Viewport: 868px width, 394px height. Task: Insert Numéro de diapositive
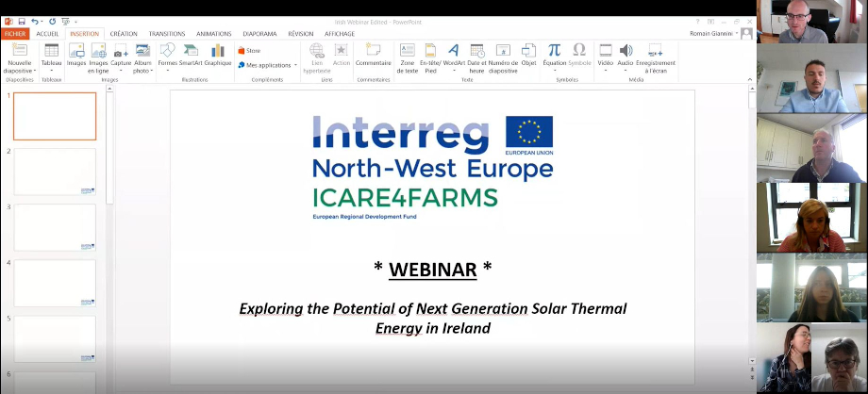click(503, 58)
